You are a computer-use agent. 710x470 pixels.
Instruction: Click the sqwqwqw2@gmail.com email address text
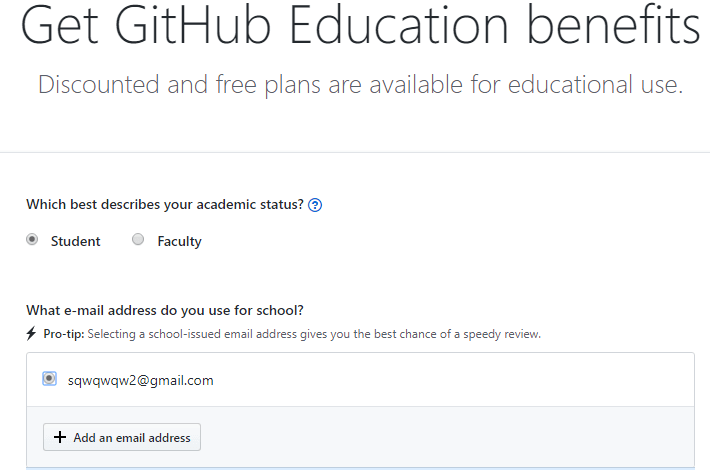[x=140, y=380]
